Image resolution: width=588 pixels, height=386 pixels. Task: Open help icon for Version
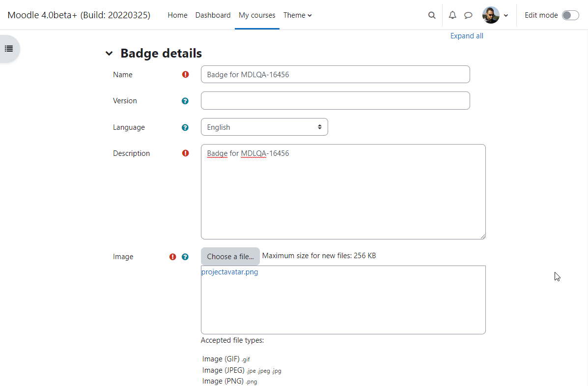coord(185,101)
